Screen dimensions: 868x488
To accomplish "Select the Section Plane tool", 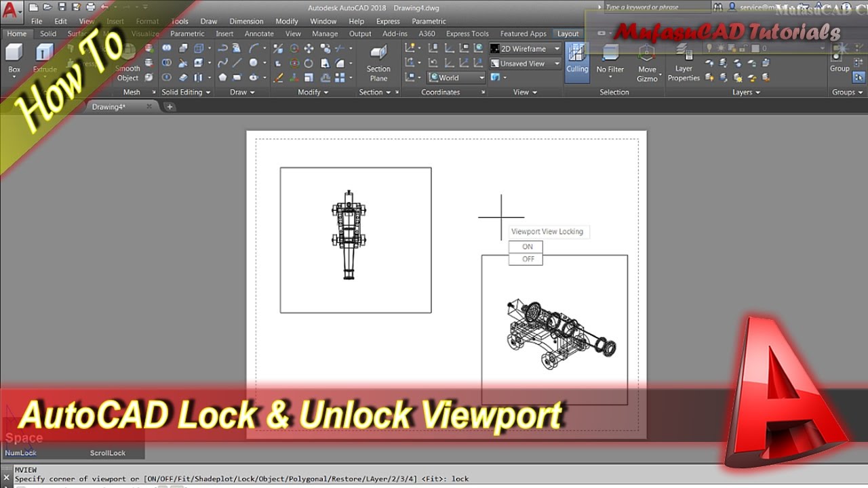I will (x=378, y=63).
